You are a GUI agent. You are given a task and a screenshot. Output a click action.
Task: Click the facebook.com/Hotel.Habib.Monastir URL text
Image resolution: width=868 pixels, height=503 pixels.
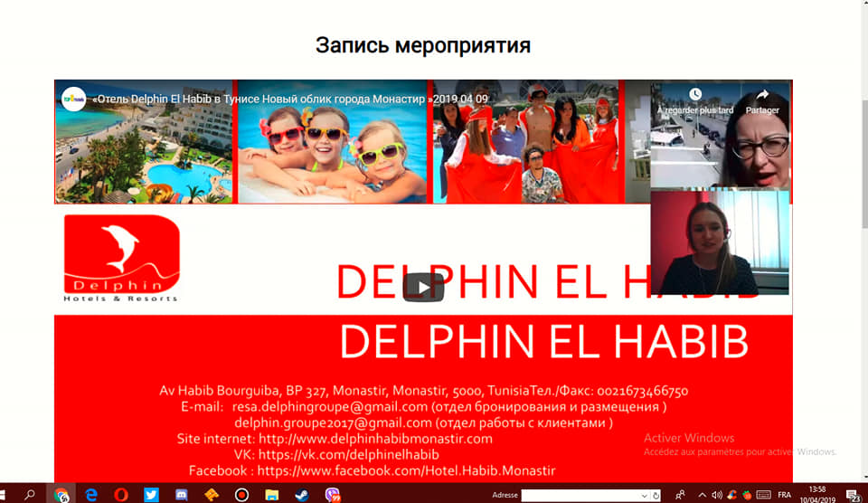(x=406, y=470)
